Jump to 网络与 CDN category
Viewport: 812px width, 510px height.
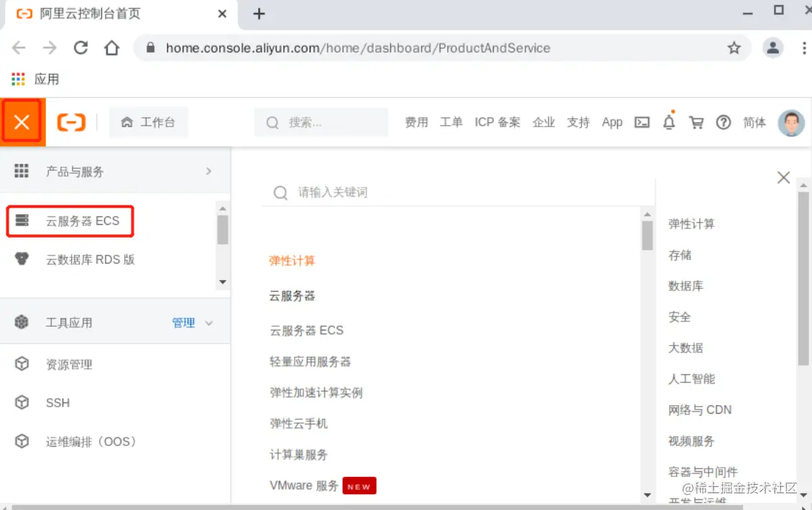[700, 410]
